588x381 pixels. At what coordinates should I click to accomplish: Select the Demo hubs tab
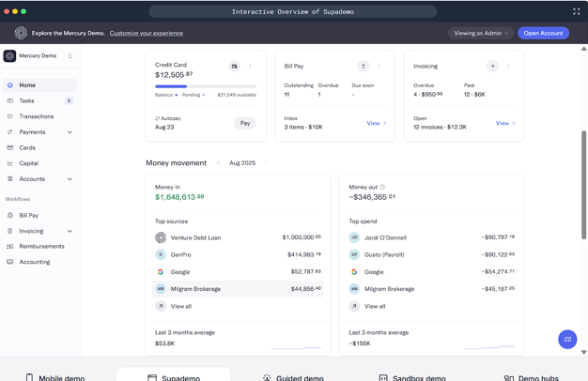coord(531,377)
